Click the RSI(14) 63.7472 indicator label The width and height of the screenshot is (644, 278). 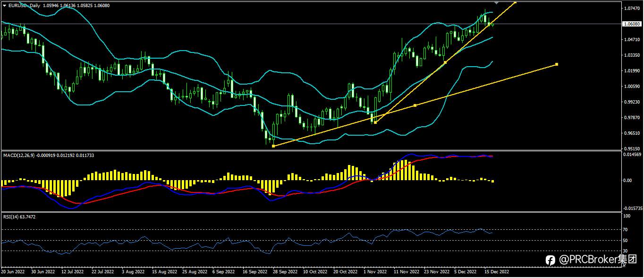click(x=19, y=217)
